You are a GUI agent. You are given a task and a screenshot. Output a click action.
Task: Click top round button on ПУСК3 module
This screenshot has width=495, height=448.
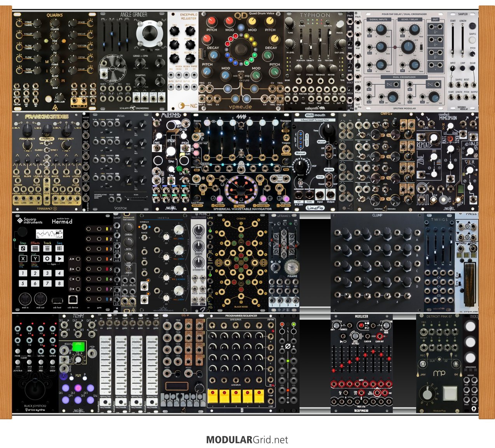(x=470, y=326)
